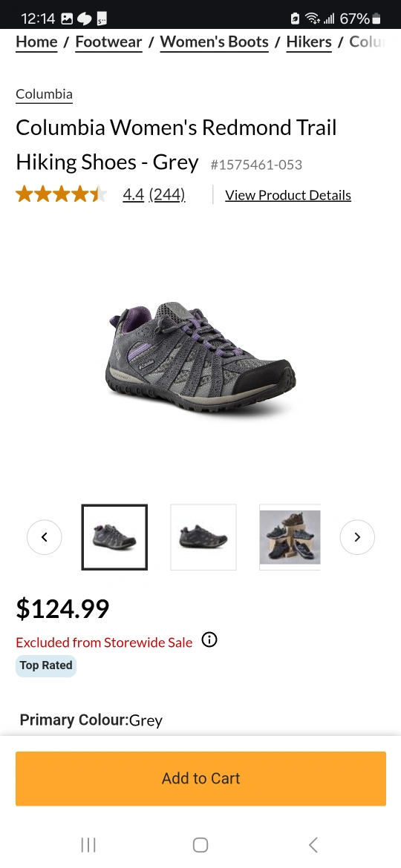Viewport: 401px width, 868px height.
Task: Navigate to Hikers breadcrumb
Action: (309, 42)
